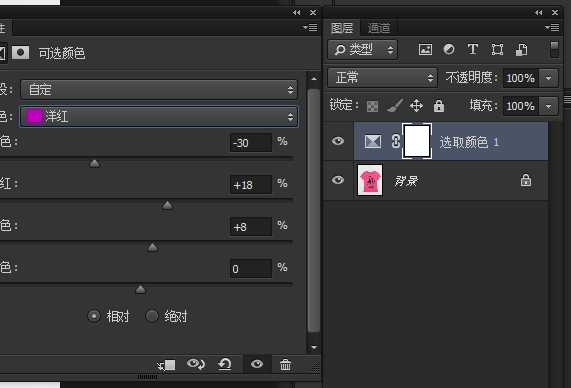Click the lock all padlock icon
571x388 pixels.
[439, 106]
